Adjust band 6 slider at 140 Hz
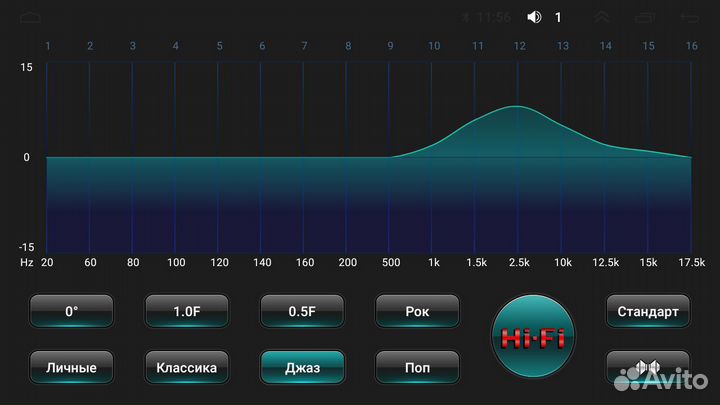This screenshot has width=720, height=405. pos(260,157)
